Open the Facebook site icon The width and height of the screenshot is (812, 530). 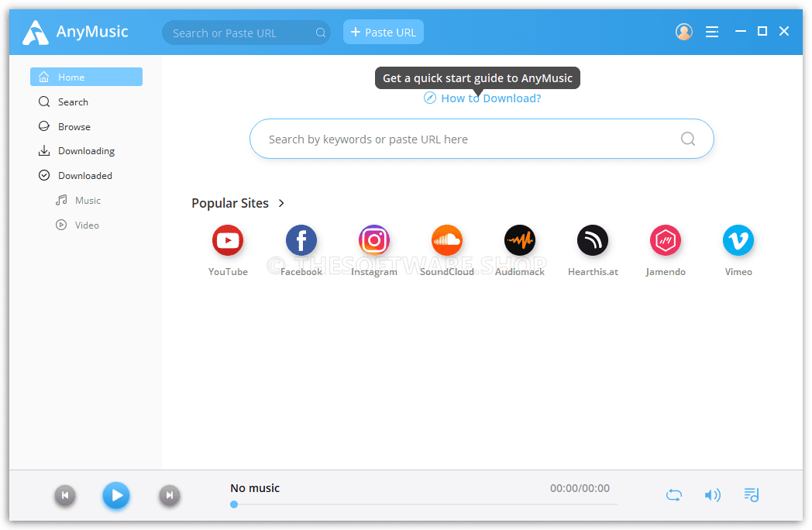[x=301, y=240]
